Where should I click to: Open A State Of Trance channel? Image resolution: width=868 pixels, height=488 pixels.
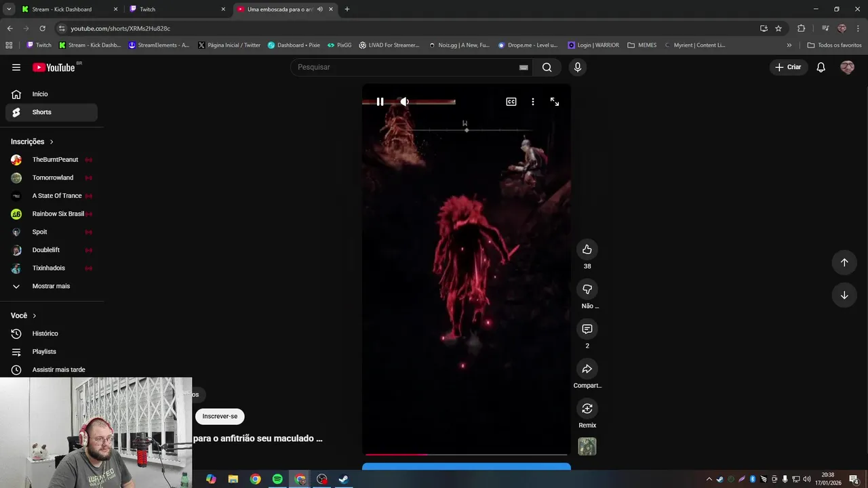(x=52, y=196)
